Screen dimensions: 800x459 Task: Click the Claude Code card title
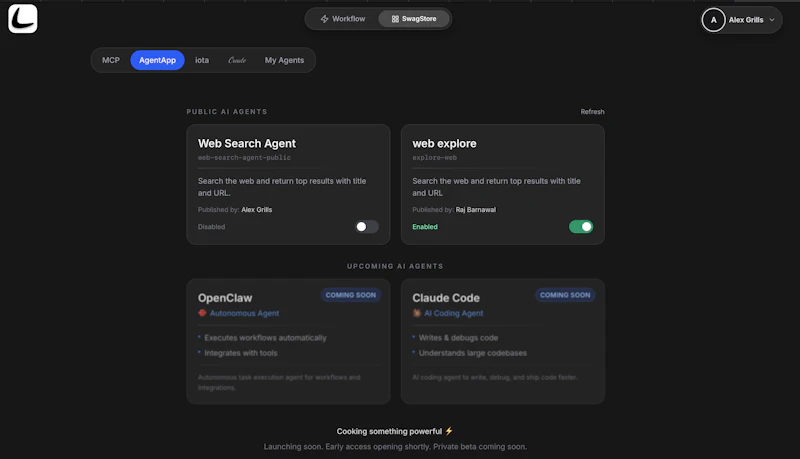(446, 298)
